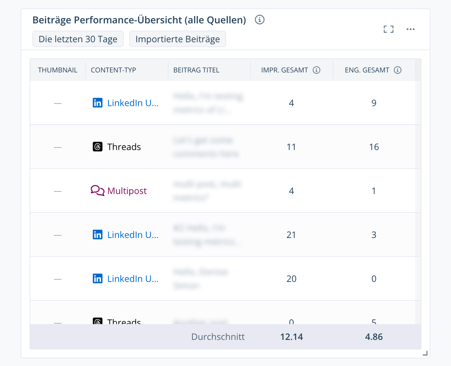This screenshot has width=451, height=366.
Task: Click impressions value 21
Action: [x=291, y=235]
